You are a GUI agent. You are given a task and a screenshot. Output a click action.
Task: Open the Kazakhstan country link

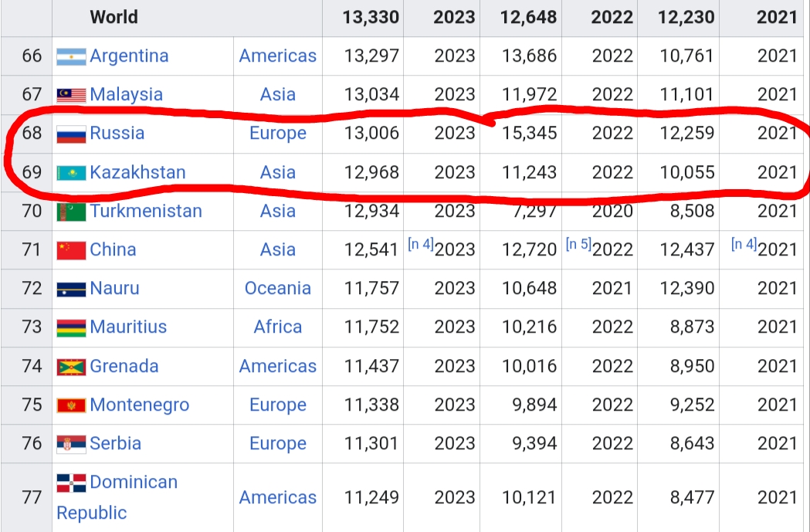tap(137, 171)
